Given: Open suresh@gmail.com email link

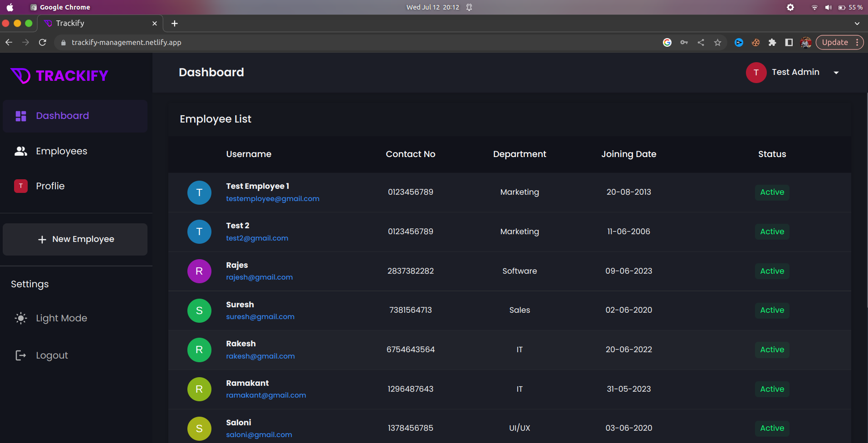Looking at the screenshot, I should [260, 317].
